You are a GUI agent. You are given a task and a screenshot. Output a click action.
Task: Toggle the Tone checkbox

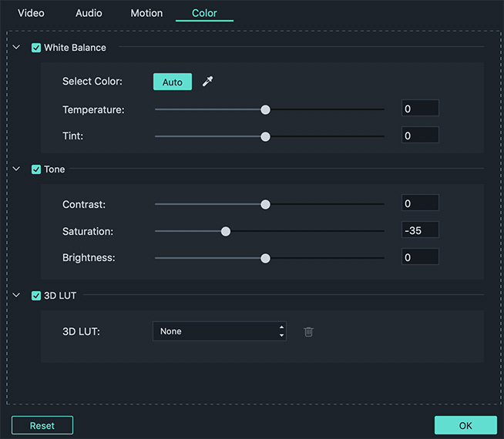pos(36,169)
